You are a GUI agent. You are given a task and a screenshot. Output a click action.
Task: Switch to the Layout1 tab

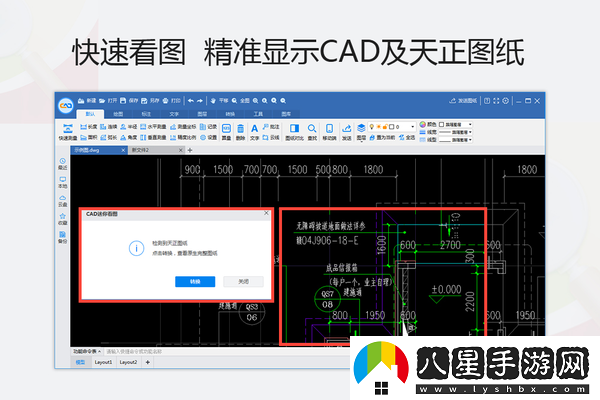(x=103, y=362)
